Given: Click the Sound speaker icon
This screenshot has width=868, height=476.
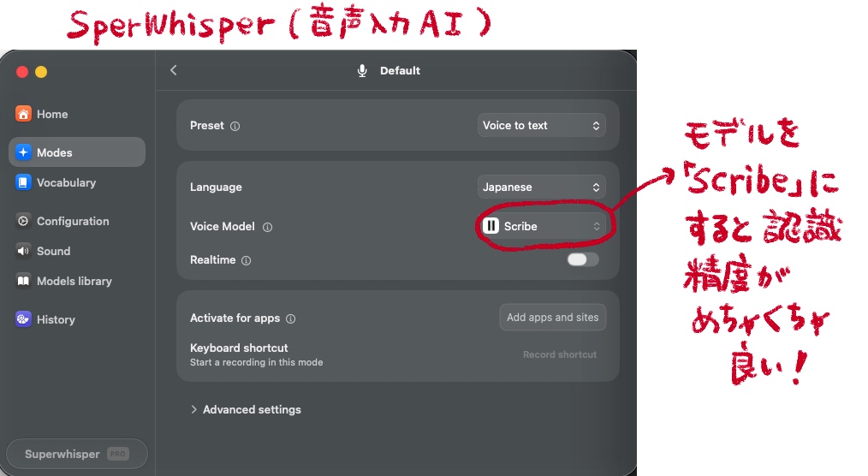Looking at the screenshot, I should tap(23, 251).
